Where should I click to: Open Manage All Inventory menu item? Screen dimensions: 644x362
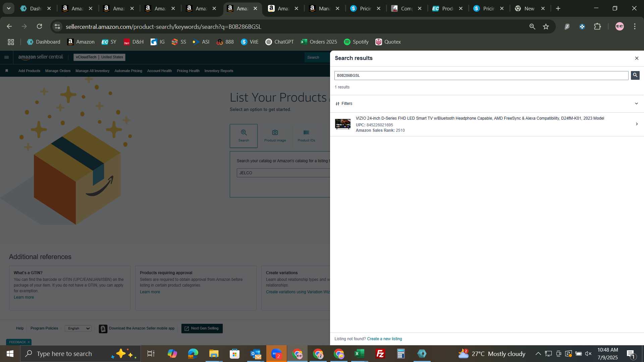(x=92, y=71)
